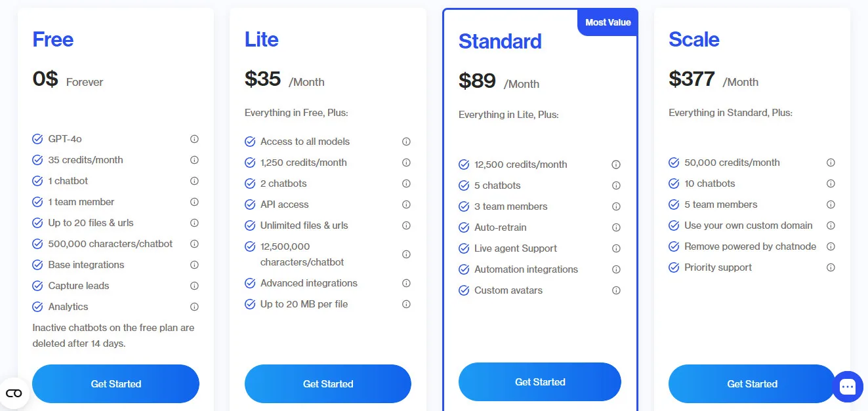This screenshot has width=868, height=411.
Task: Click the info icon beside Custom avatars
Action: [616, 290]
